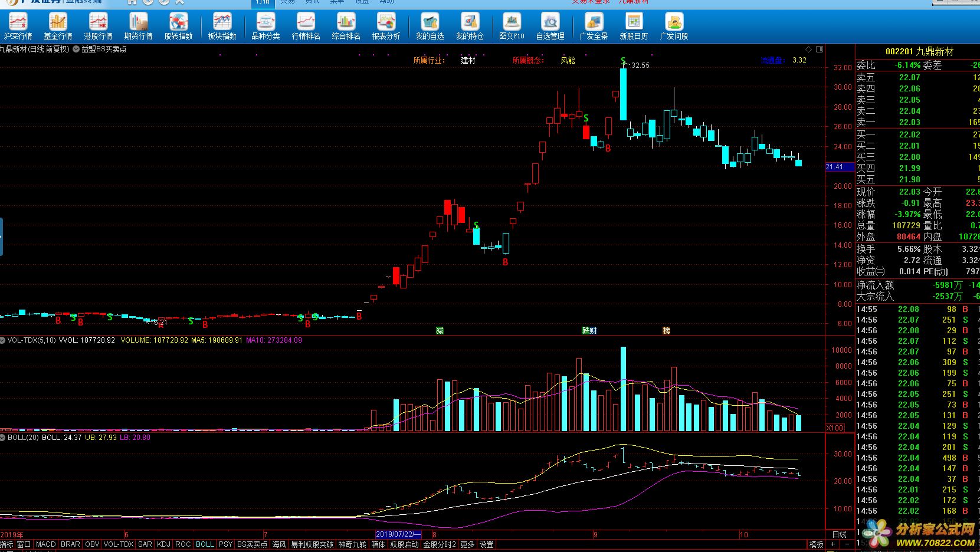Viewport: 980px width, 552px height.
Task: Click stock title 002201 九鼎新材
Action: click(x=919, y=52)
